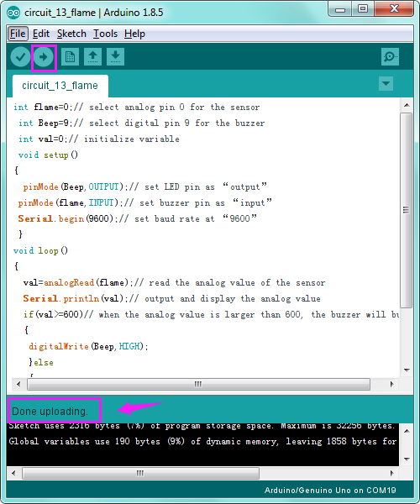Minimize the Arduino window
The width and height of the screenshot is (420, 504).
[340, 9]
